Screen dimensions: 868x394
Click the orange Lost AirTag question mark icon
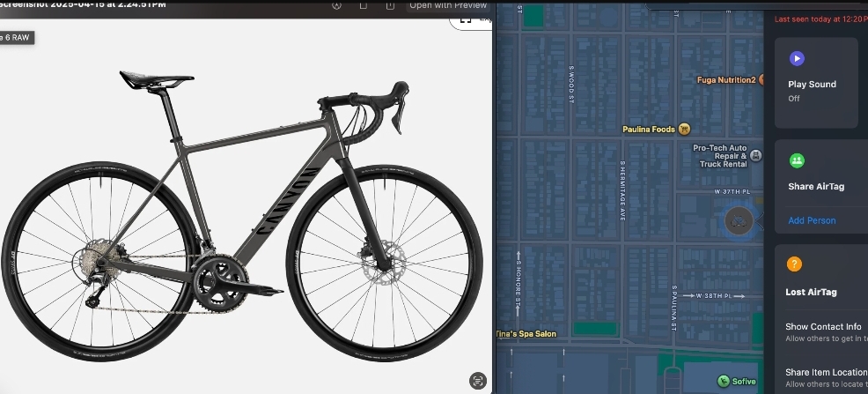(794, 264)
